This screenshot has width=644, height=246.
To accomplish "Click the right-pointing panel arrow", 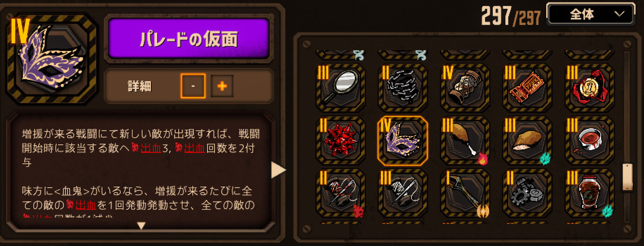I will tap(279, 170).
